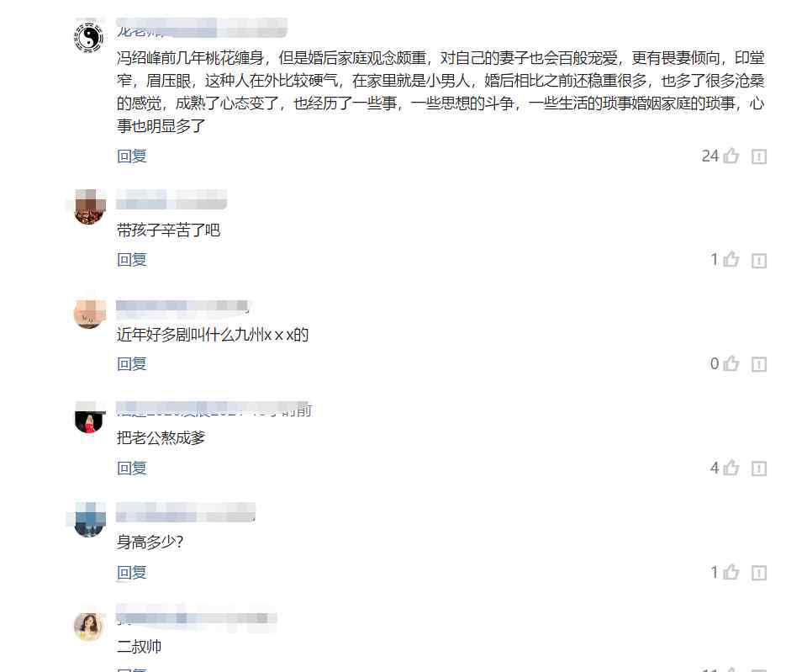Open avatar of the 把老公熬成爹 commenter

(x=89, y=418)
